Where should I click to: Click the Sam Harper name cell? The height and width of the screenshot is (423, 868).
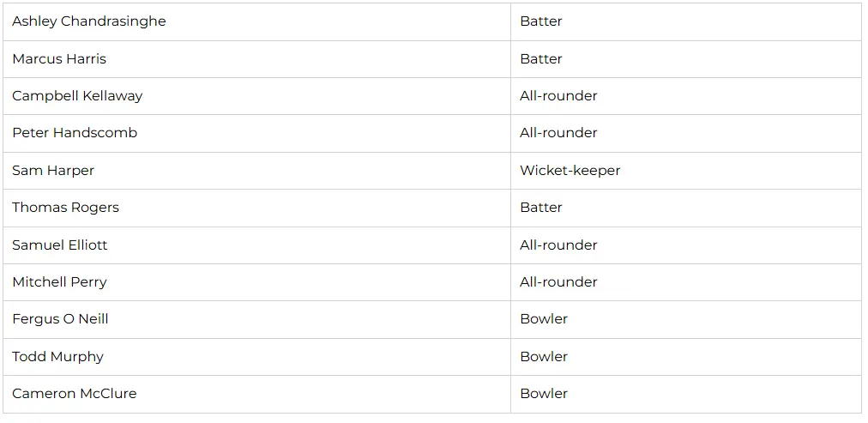[x=53, y=171]
